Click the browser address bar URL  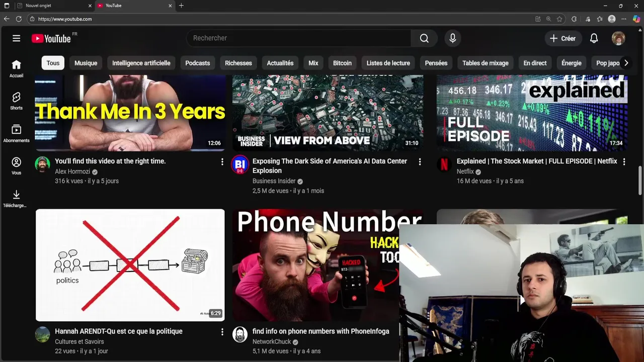65,19
